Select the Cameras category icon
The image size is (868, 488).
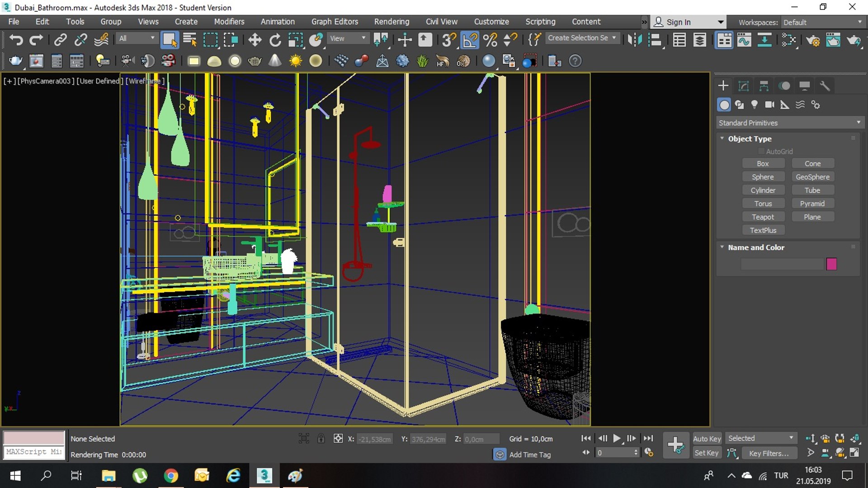click(769, 104)
